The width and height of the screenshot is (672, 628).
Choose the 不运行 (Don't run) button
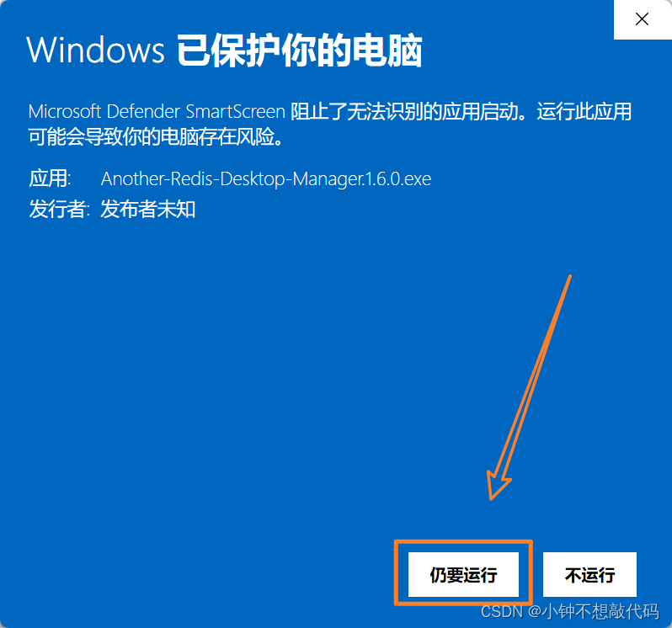(589, 574)
